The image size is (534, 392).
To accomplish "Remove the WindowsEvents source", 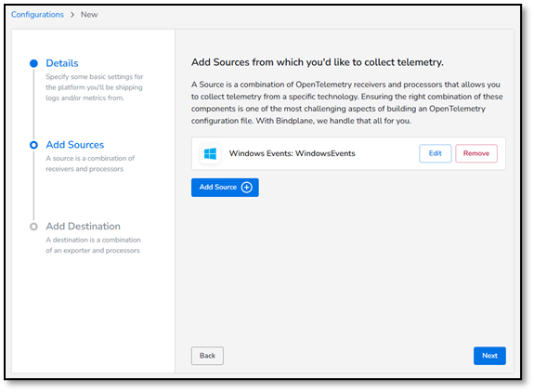I will (x=476, y=153).
